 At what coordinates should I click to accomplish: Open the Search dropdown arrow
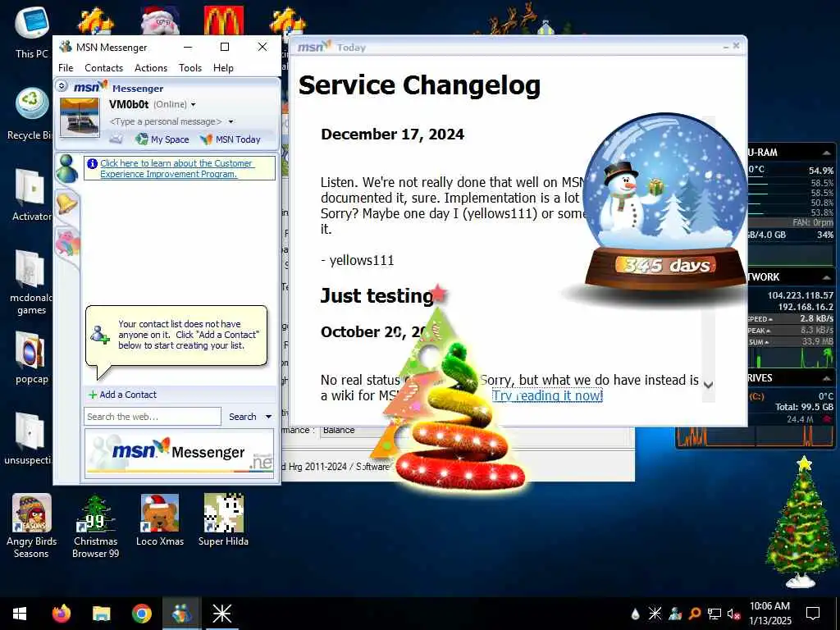(x=268, y=417)
